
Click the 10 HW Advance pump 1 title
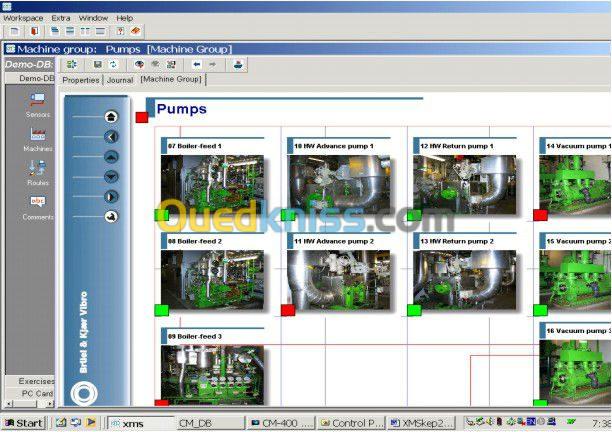coord(334,146)
